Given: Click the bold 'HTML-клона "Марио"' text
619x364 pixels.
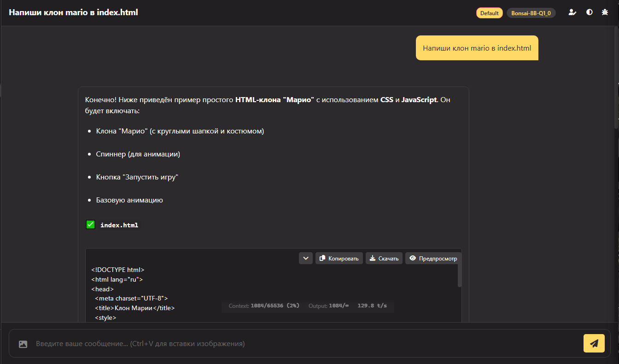Looking at the screenshot, I should [275, 100].
